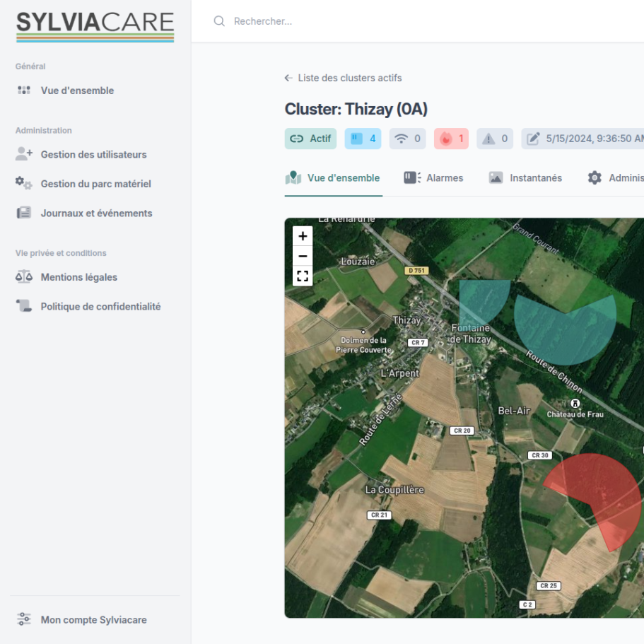Image resolution: width=644 pixels, height=644 pixels.
Task: Open Gestion des utilisateurs
Action: [x=93, y=154]
